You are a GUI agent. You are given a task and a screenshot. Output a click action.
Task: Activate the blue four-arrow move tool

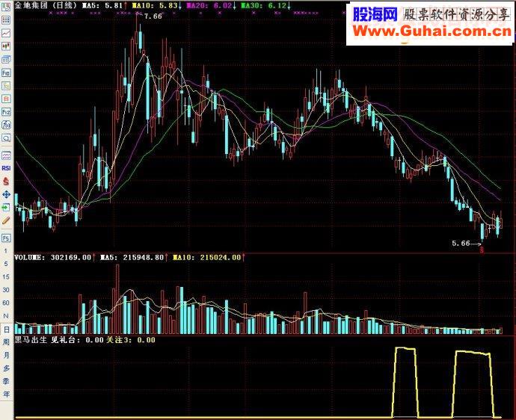6,194
